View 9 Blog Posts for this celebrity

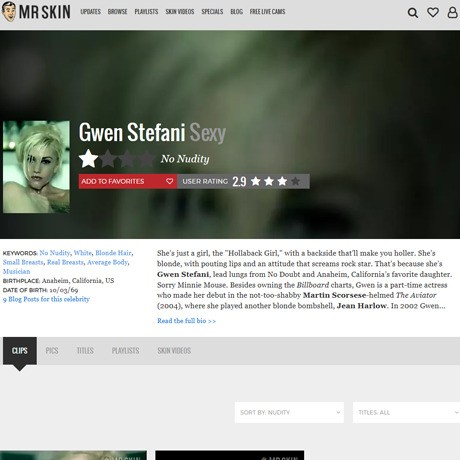tap(46, 299)
